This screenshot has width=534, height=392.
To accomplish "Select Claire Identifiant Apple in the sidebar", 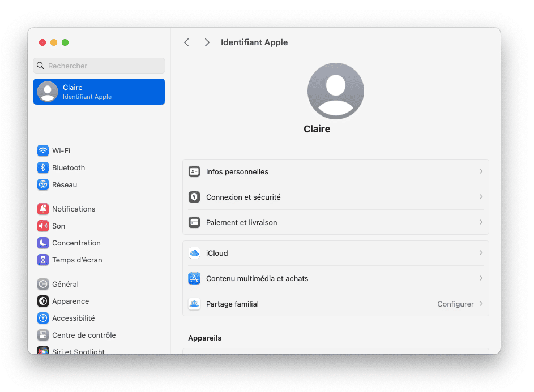I will click(x=99, y=92).
